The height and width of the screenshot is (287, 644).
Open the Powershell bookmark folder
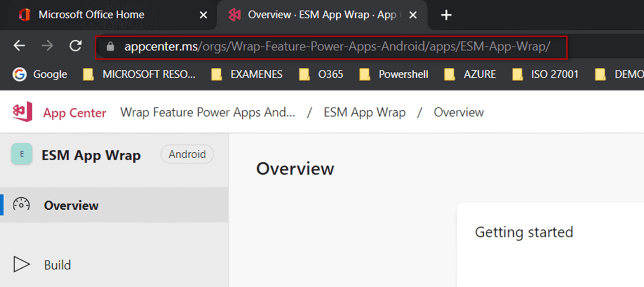pyautogui.click(x=393, y=74)
